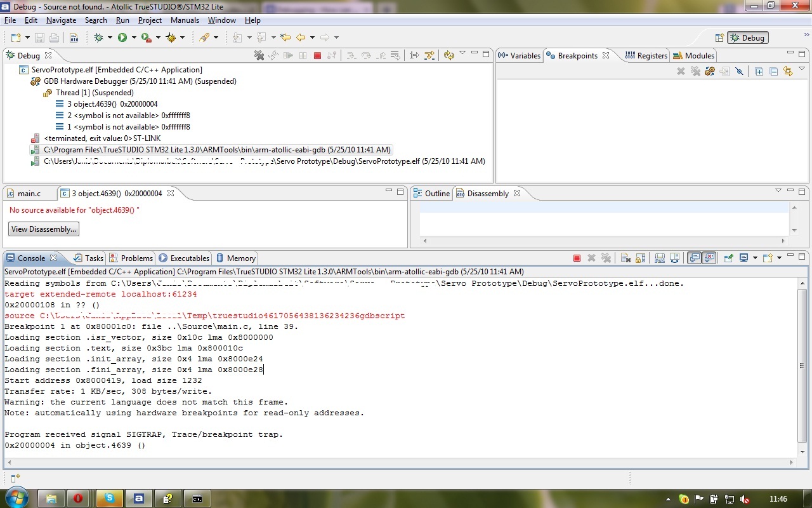Switch to the Variables tab
Screen dimensions: 812x508
click(519, 55)
